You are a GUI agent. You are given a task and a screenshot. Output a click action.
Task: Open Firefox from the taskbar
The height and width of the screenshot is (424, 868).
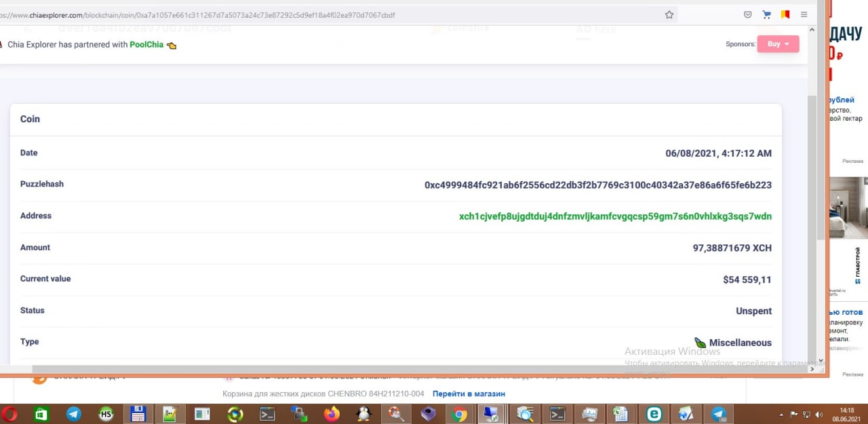(x=332, y=414)
